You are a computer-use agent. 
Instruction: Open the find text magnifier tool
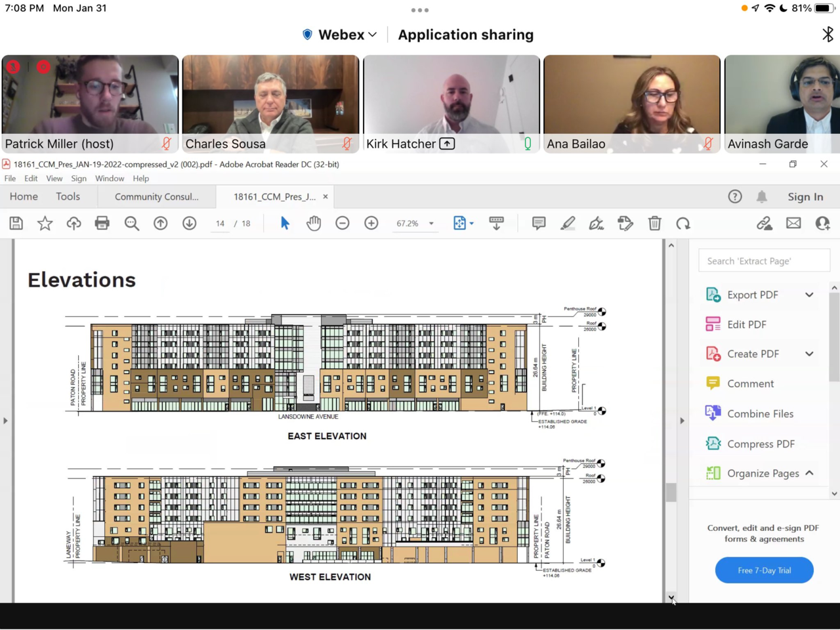132,224
